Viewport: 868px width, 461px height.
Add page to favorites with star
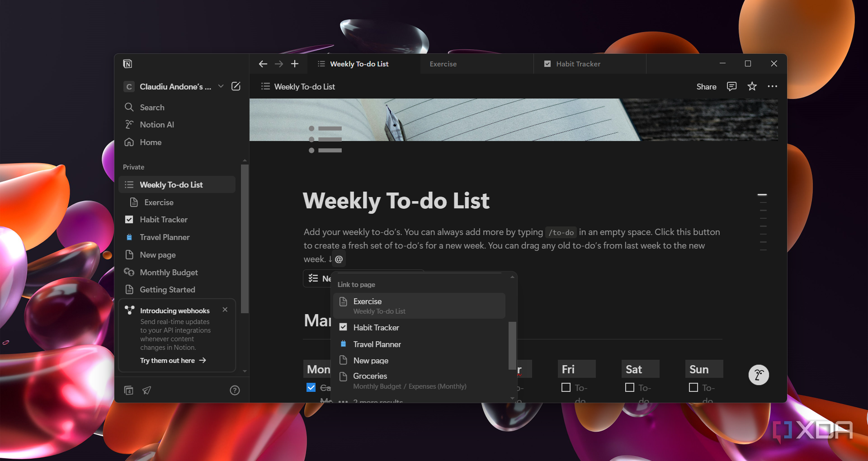point(752,86)
